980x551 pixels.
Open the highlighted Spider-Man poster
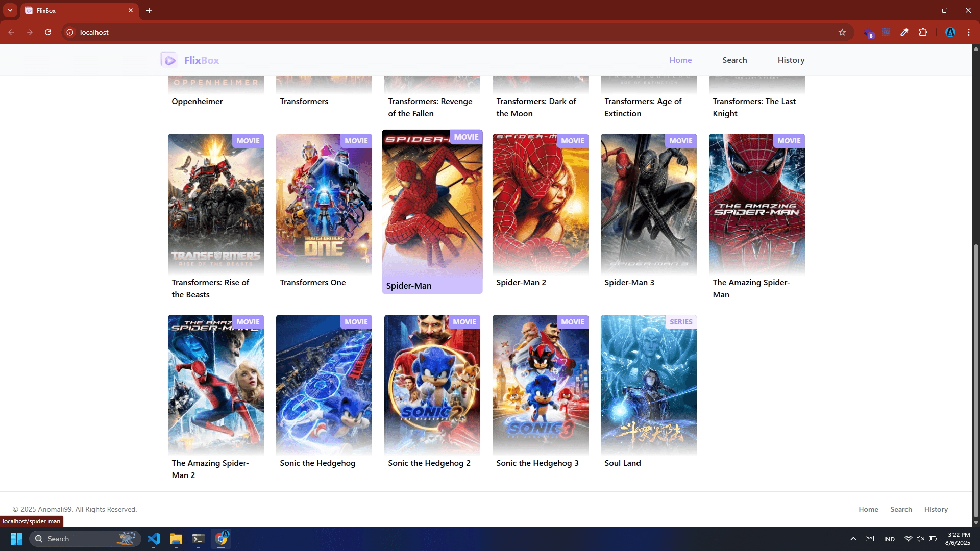(x=432, y=204)
